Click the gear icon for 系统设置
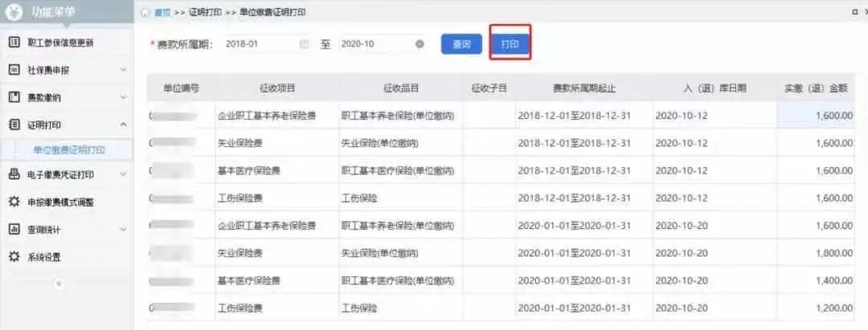 click(x=14, y=257)
